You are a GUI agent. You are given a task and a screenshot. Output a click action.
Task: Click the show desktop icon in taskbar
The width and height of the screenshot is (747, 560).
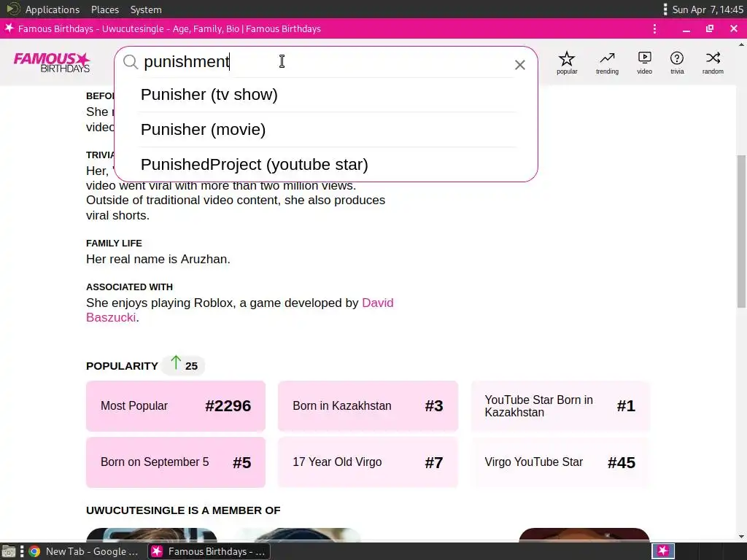pyautogui.click(x=9, y=551)
